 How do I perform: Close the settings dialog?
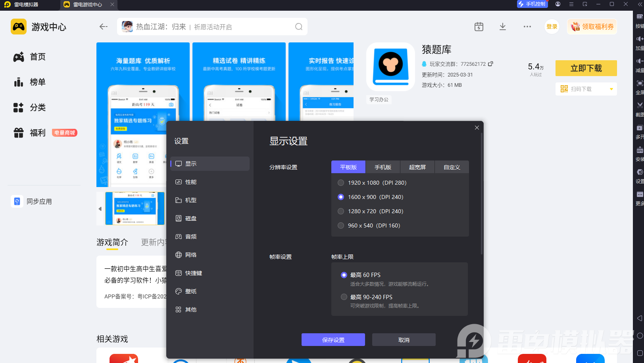pos(477,128)
